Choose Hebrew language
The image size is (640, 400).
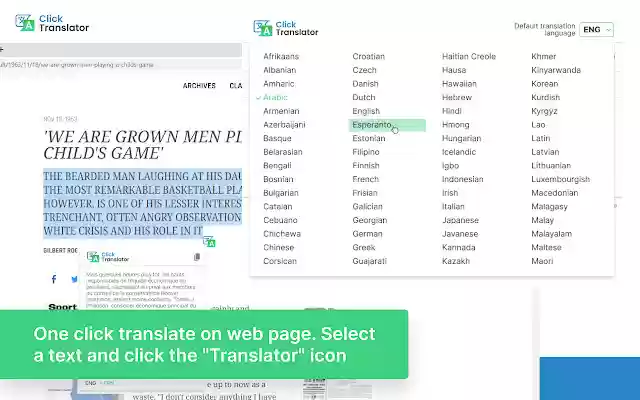coord(457,97)
